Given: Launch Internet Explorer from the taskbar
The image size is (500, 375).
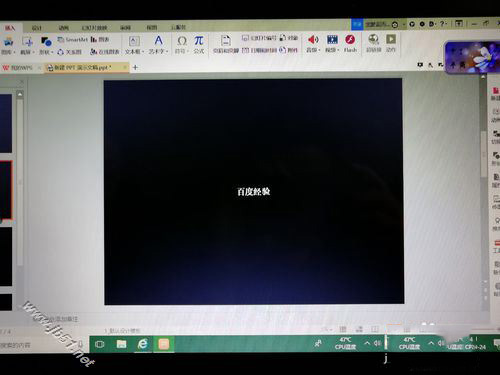Looking at the screenshot, I should (x=143, y=344).
